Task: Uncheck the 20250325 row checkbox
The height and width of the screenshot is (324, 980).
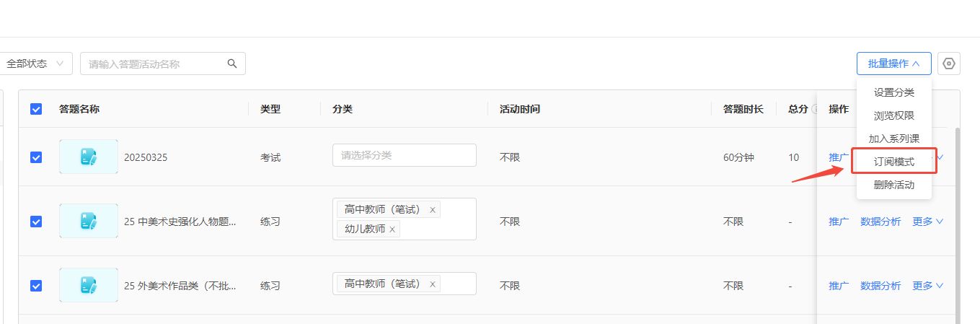Action: (36, 157)
